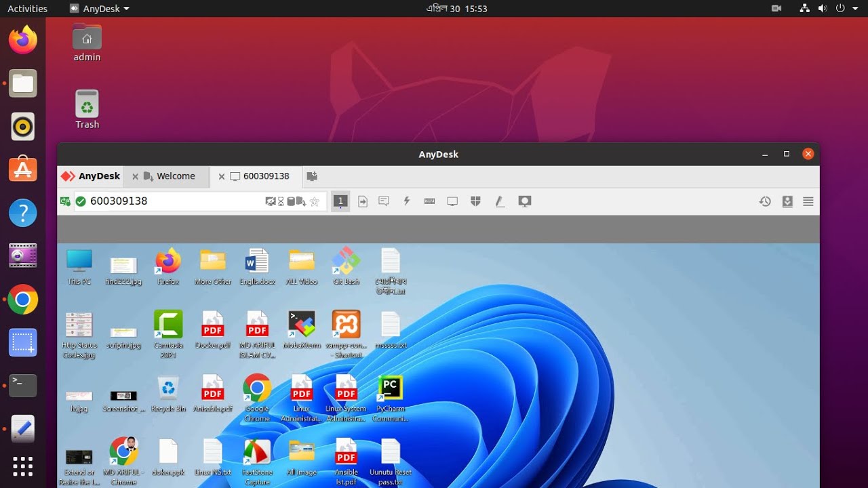Select the Docker.pdf file
Viewport: 868px width, 488px height.
pyautogui.click(x=213, y=330)
